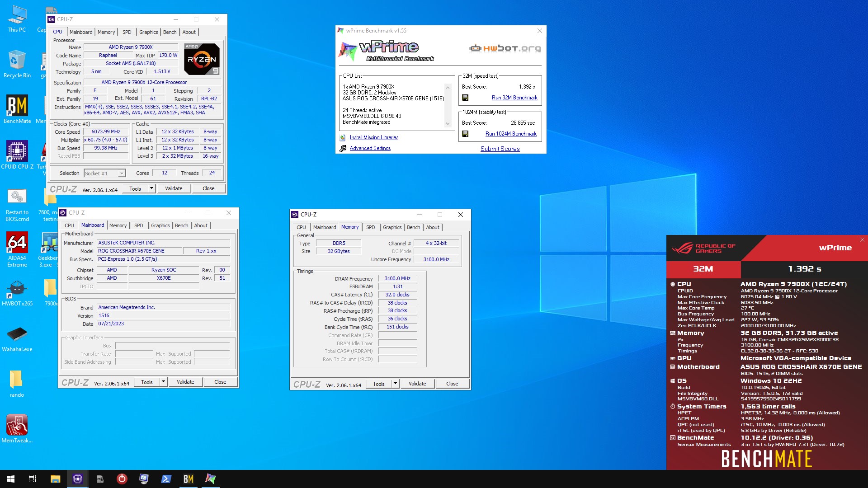Select Memory tab in Mainboard CPU-Z window
Image resolution: width=868 pixels, height=488 pixels.
click(x=118, y=225)
